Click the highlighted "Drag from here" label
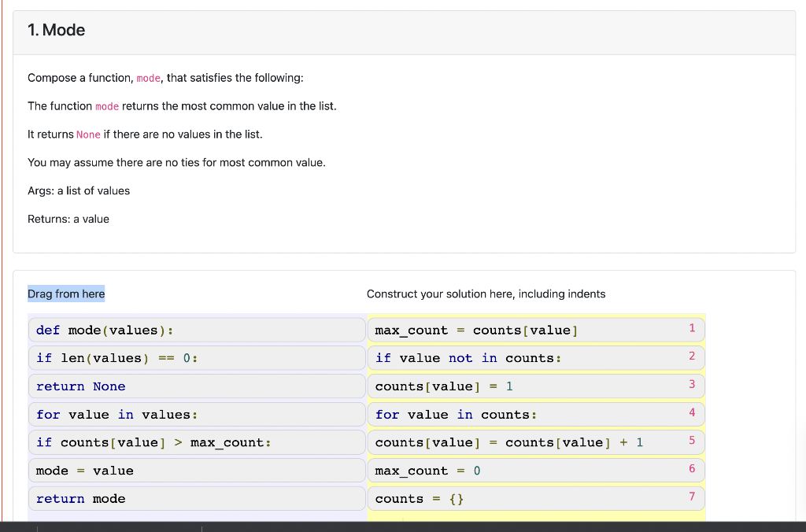This screenshot has height=532, width=806. pos(66,294)
